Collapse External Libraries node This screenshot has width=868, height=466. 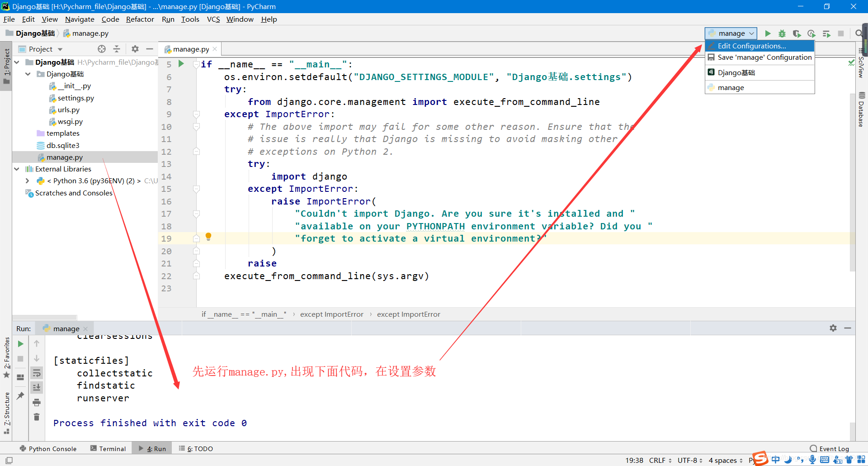coord(17,169)
